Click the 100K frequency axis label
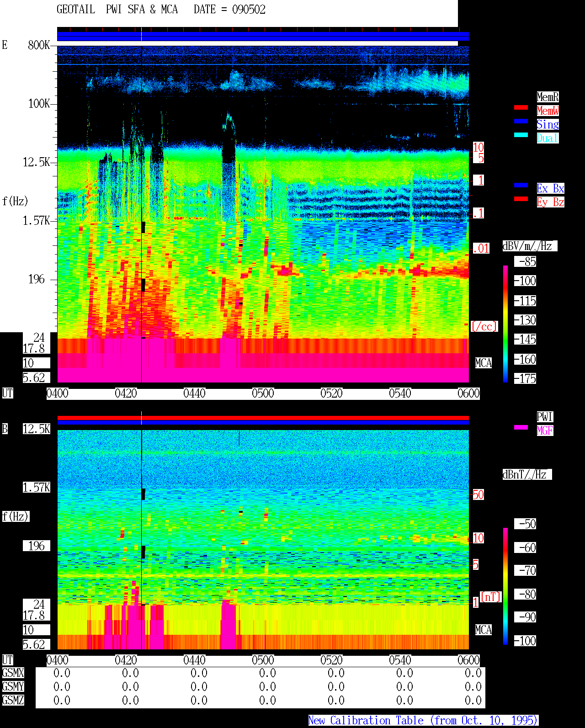 [39, 103]
